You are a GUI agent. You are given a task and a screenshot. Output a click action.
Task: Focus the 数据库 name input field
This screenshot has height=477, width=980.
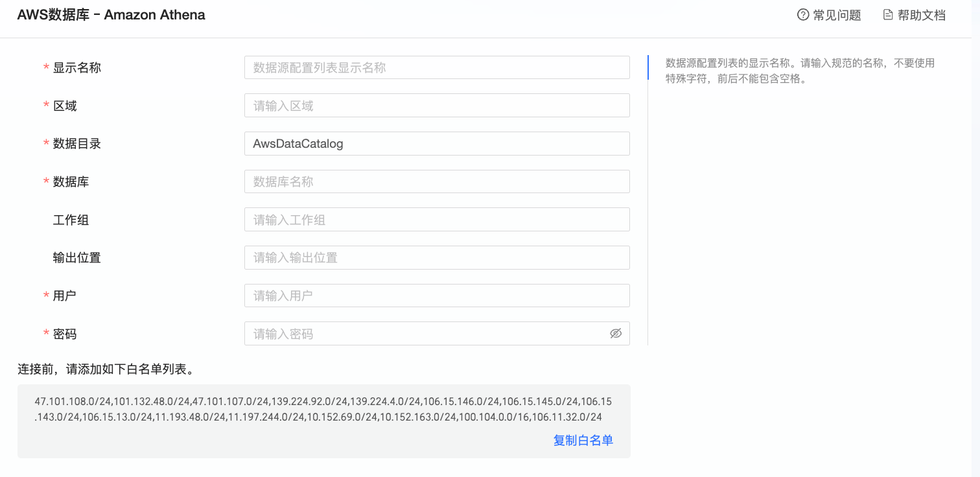pyautogui.click(x=437, y=181)
